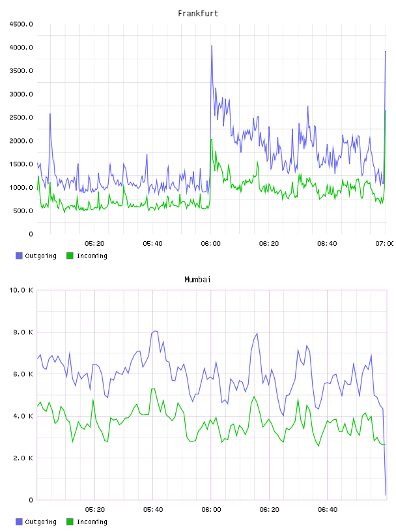Screen dimensions: 396x532
Task: Select the Incoming legend label under Frankfurt
Action: pyautogui.click(x=92, y=256)
